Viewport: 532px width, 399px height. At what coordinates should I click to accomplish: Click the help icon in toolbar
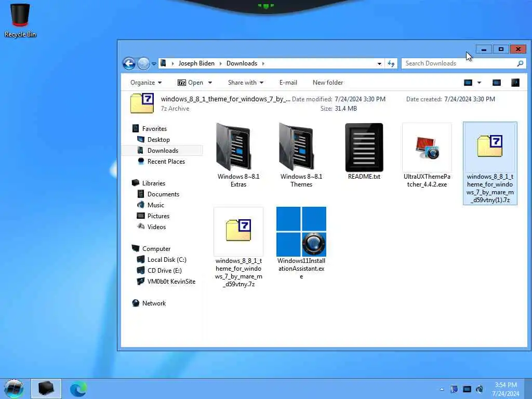click(515, 83)
